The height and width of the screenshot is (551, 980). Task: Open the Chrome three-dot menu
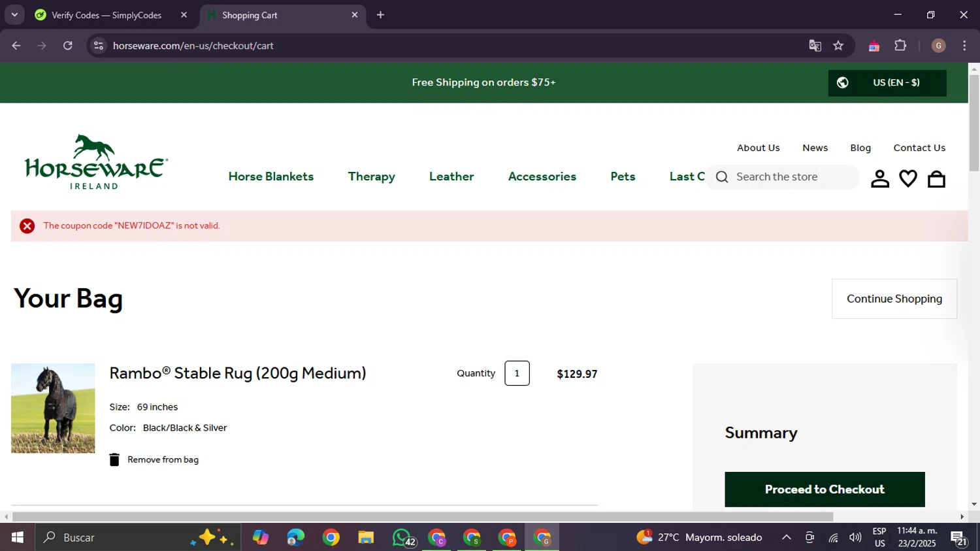[x=964, y=46]
